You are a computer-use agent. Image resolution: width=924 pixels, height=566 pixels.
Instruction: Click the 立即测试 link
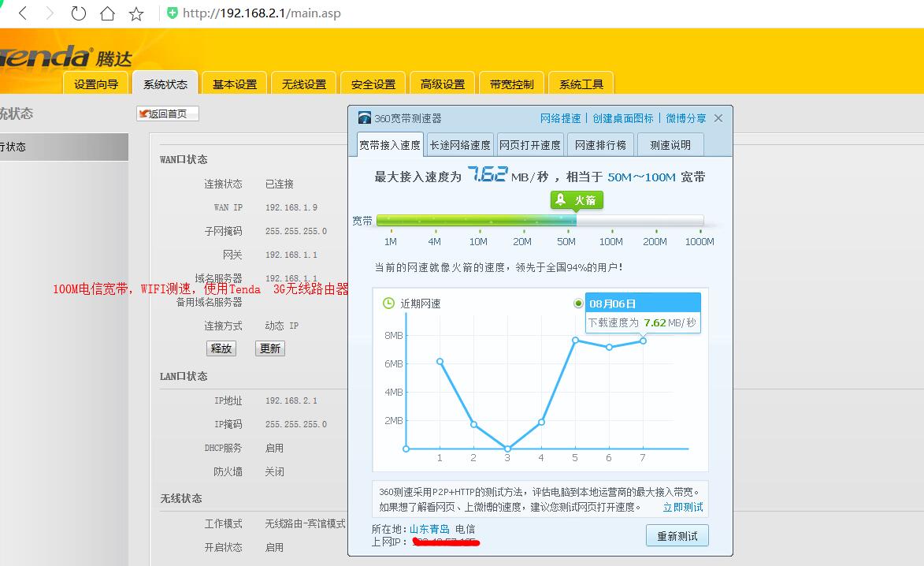tap(682, 507)
